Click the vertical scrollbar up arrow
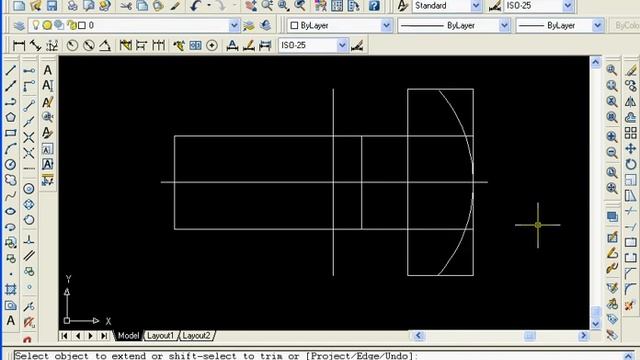Screen dimensions: 640x360 pyautogui.click(x=596, y=62)
